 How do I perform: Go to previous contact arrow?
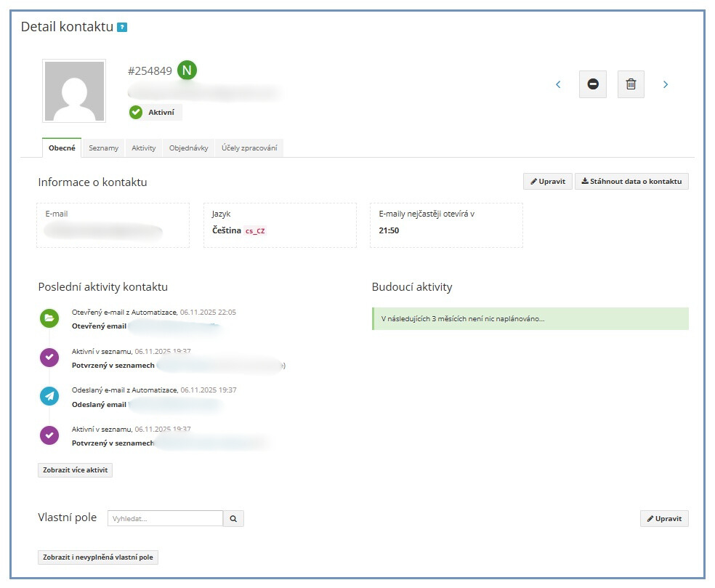tap(558, 84)
